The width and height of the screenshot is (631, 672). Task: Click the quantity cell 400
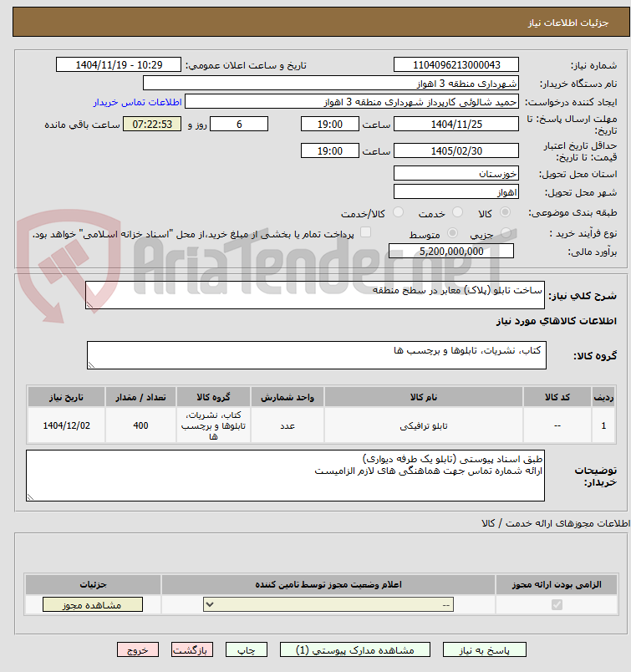[140, 425]
